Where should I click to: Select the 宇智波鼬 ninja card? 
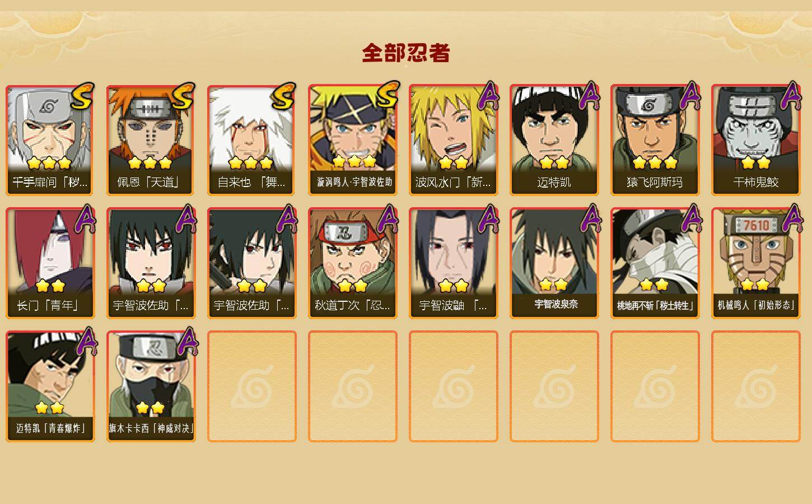[453, 263]
